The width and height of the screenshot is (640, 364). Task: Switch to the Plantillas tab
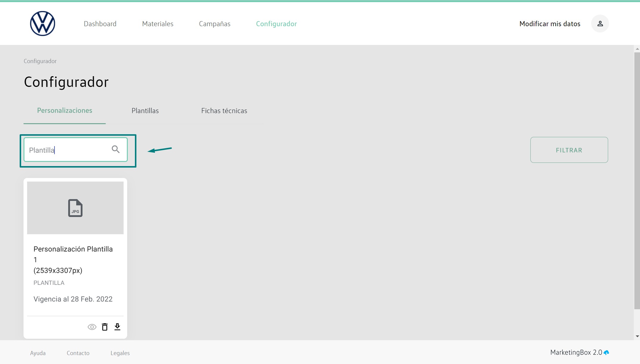145,111
